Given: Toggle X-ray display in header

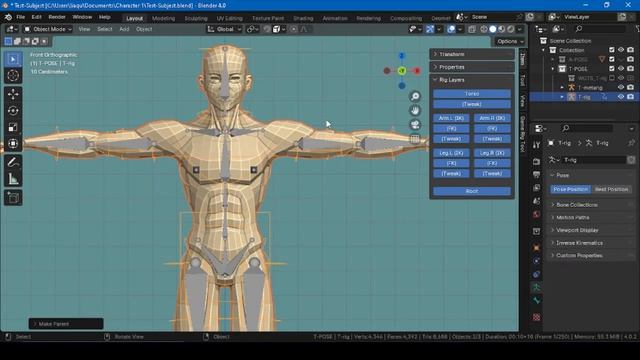Looking at the screenshot, I should tap(472, 29).
